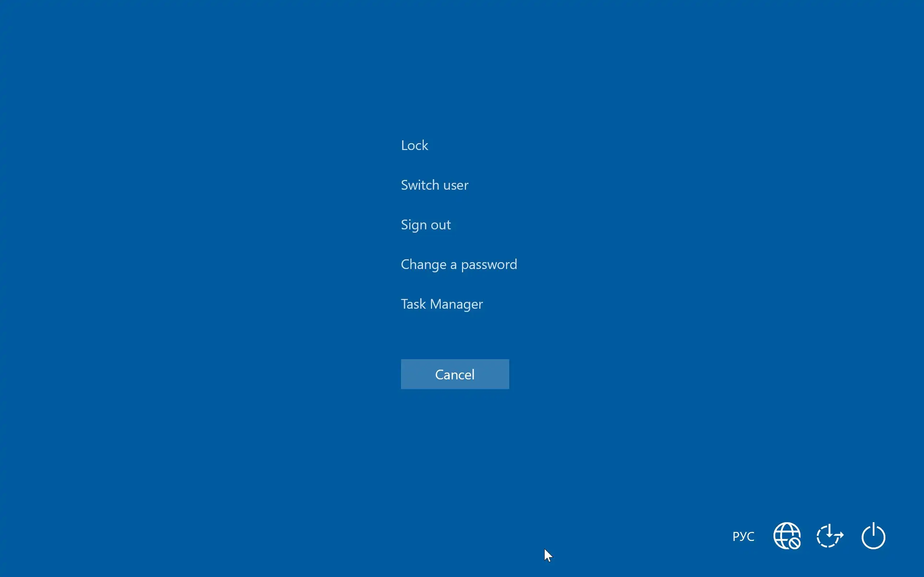Expand the accessibility options menu

pos(830,536)
